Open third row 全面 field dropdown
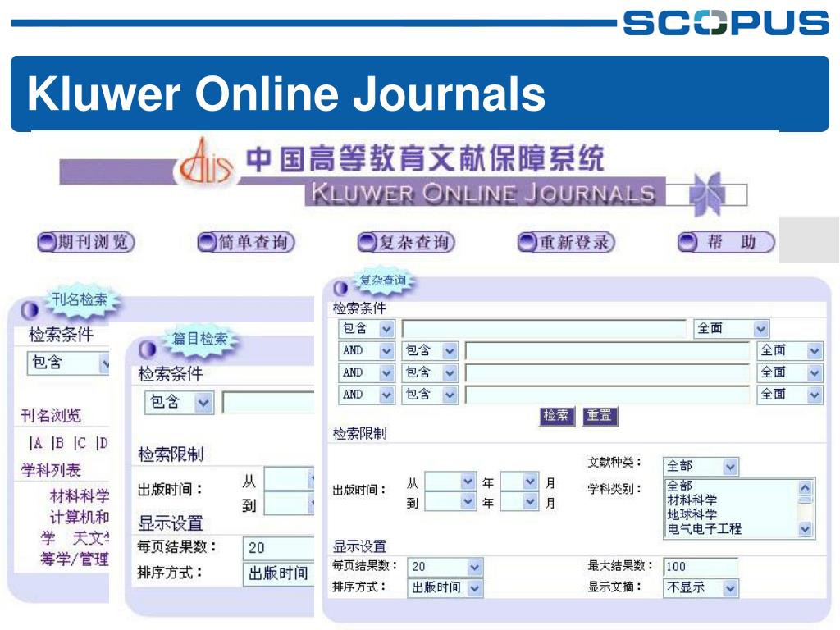The image size is (840, 630). pos(790,373)
